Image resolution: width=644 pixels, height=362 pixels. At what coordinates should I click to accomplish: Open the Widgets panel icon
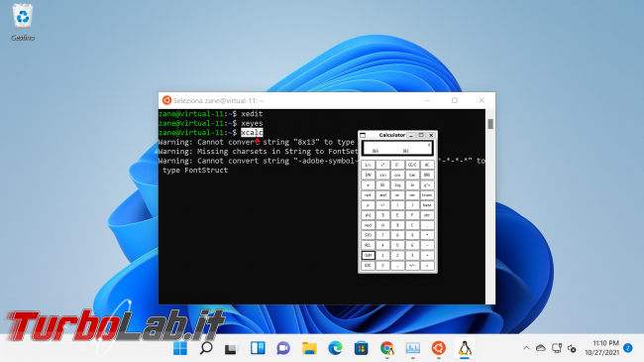[258, 348]
